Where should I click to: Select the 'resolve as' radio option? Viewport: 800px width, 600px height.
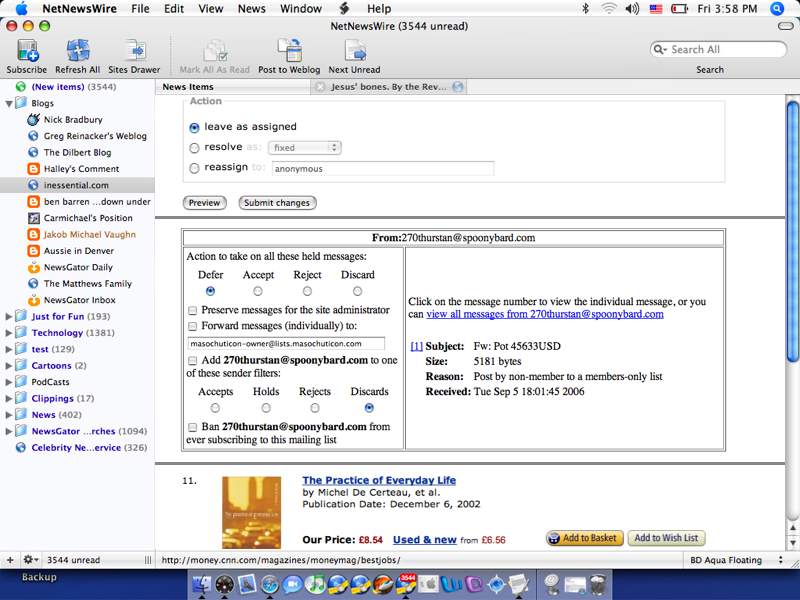point(194,148)
